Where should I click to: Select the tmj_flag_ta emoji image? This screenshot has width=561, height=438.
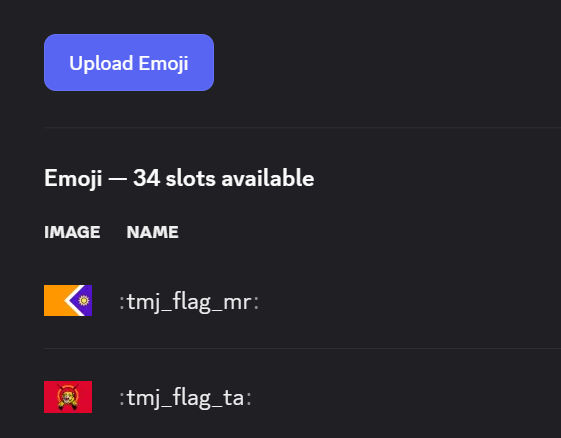pos(68,397)
